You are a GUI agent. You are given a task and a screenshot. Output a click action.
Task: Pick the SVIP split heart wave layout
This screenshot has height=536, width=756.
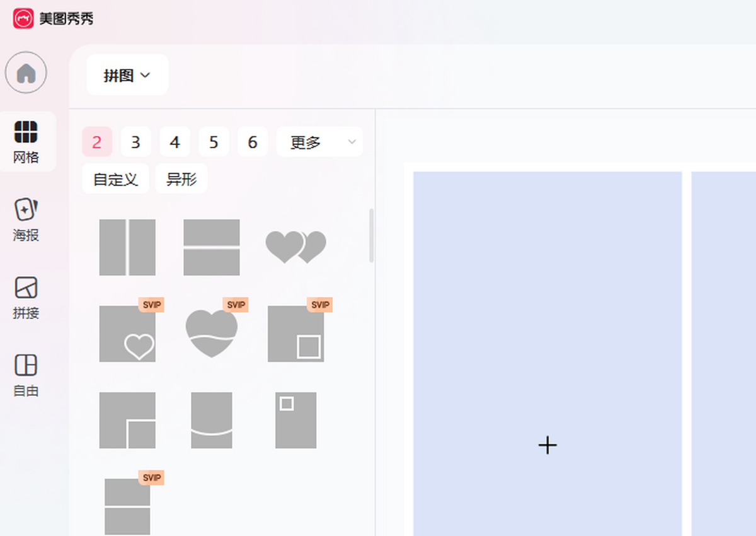coord(212,334)
